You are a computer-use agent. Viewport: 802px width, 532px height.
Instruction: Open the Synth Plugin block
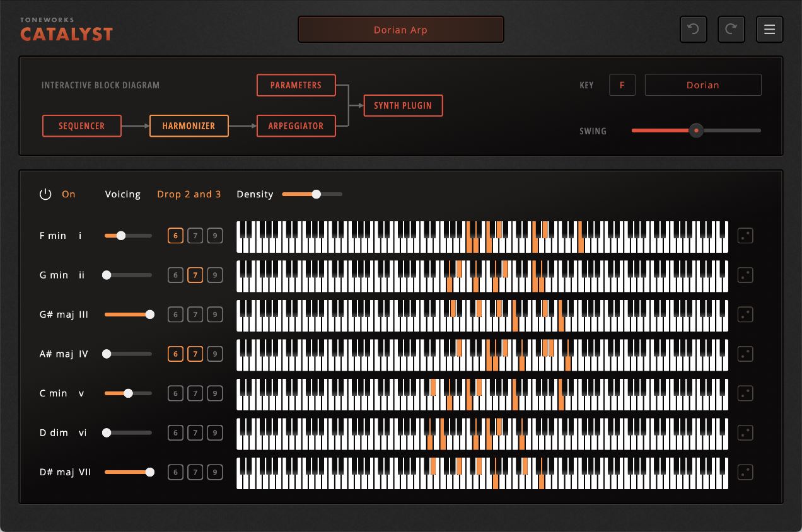pyautogui.click(x=404, y=105)
